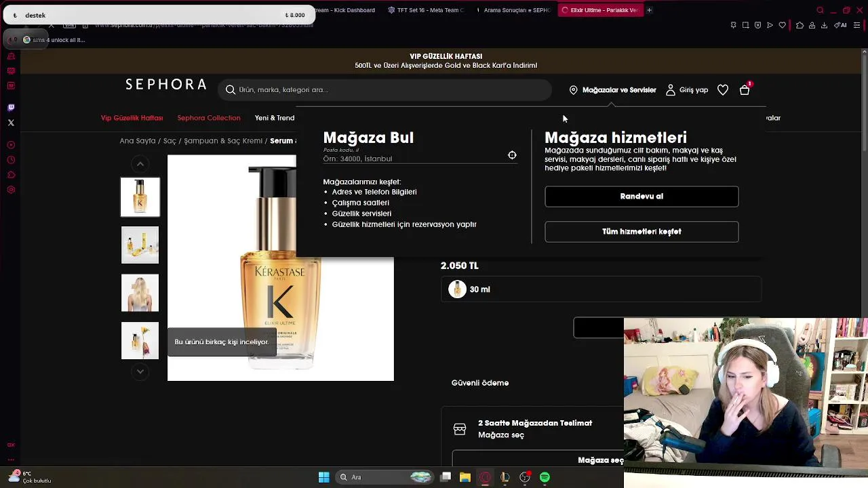Click the 'Güvenli ödeme' text
The width and height of the screenshot is (868, 488).
(480, 383)
